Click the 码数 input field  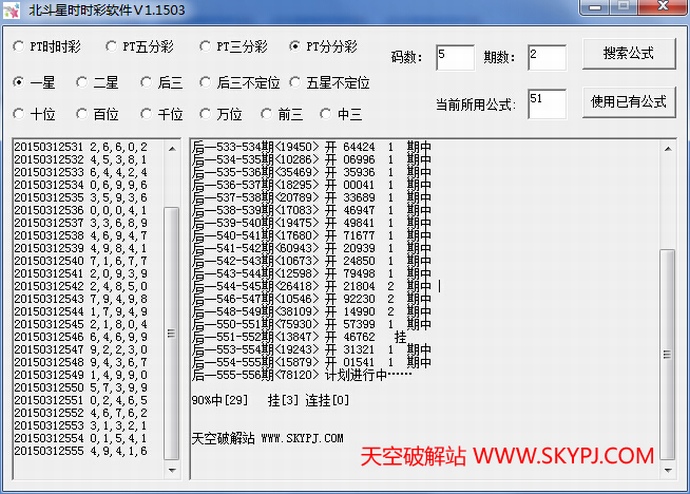click(455, 57)
